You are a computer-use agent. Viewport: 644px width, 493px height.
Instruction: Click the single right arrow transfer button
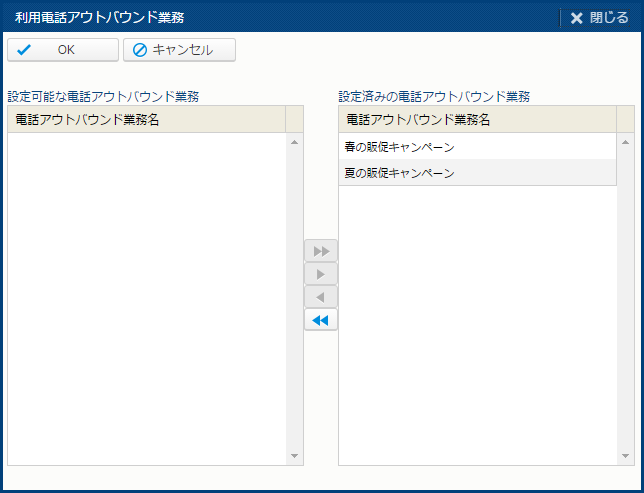(x=321, y=274)
